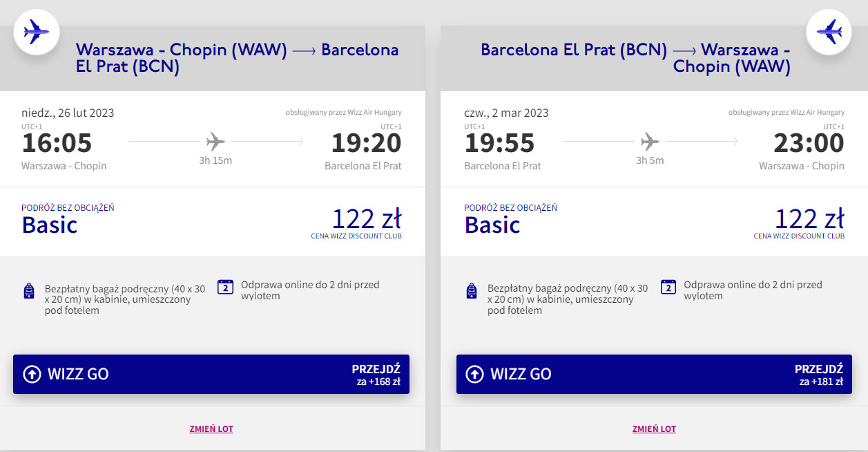The image size is (868, 452).
Task: Click the up-arrow icon on return WIZZ GO
Action: (475, 375)
